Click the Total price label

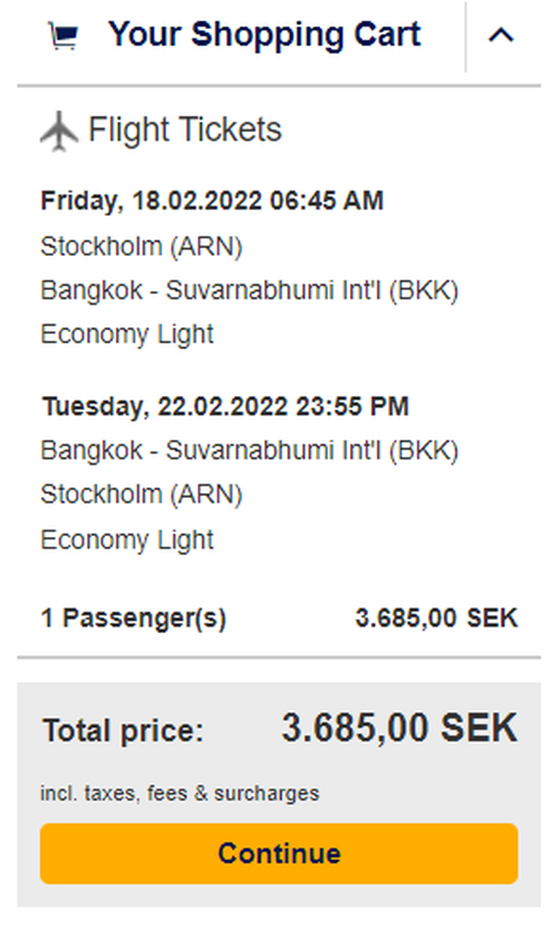tap(123, 730)
